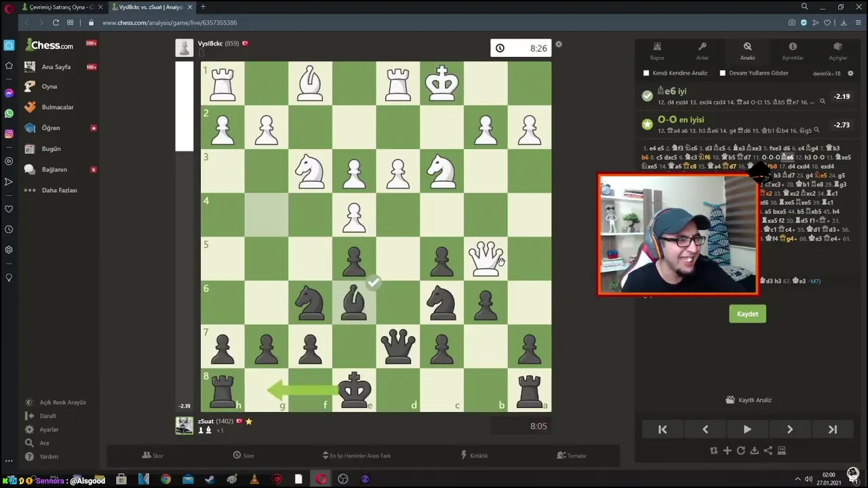Screen dimensions: 868x488
Task: Jump to the first move
Action: click(663, 429)
